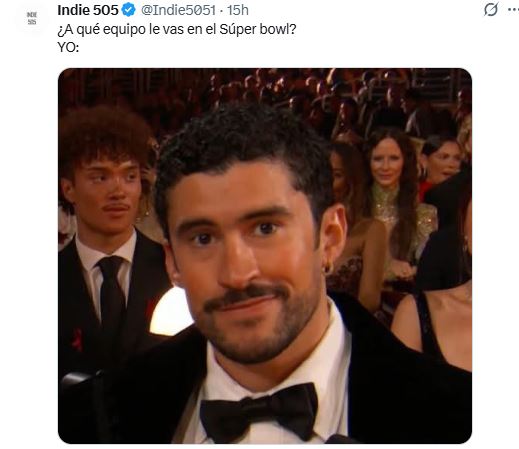The image size is (519, 449).
Task: Open the 15h timestamp permalink
Action: tap(238, 10)
